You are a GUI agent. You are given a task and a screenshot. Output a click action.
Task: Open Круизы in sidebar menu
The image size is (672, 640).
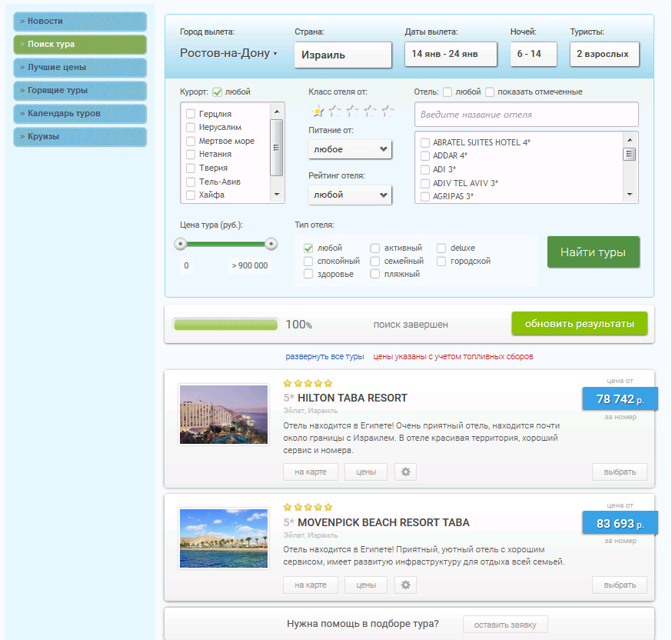80,137
